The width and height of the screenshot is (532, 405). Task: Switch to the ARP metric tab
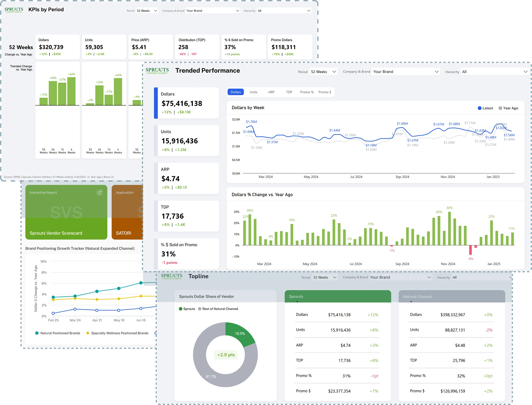coord(271,92)
